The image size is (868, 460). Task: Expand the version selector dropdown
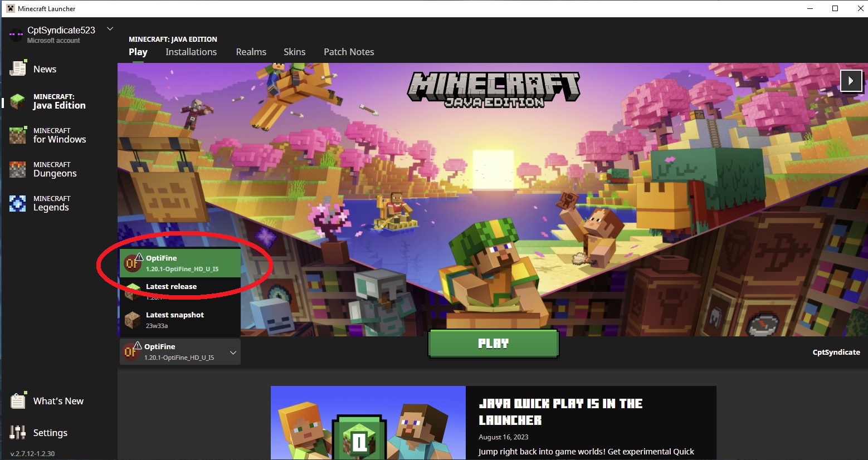(x=233, y=351)
